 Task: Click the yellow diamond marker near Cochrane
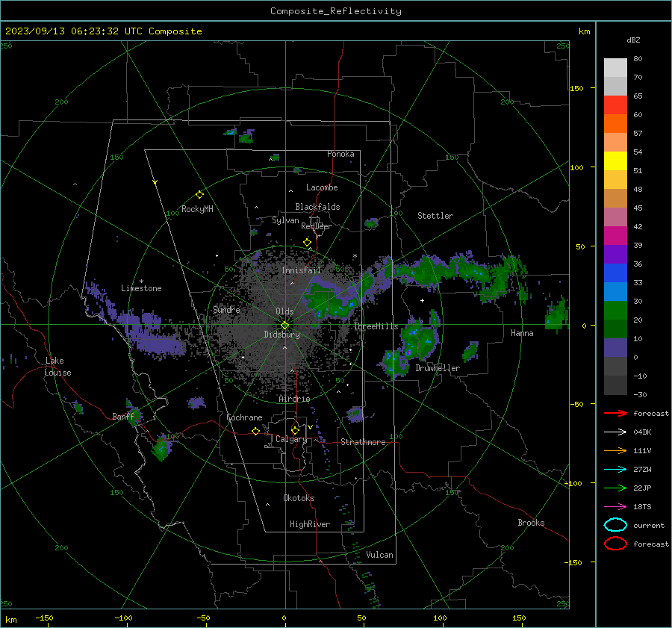pyautogui.click(x=255, y=431)
